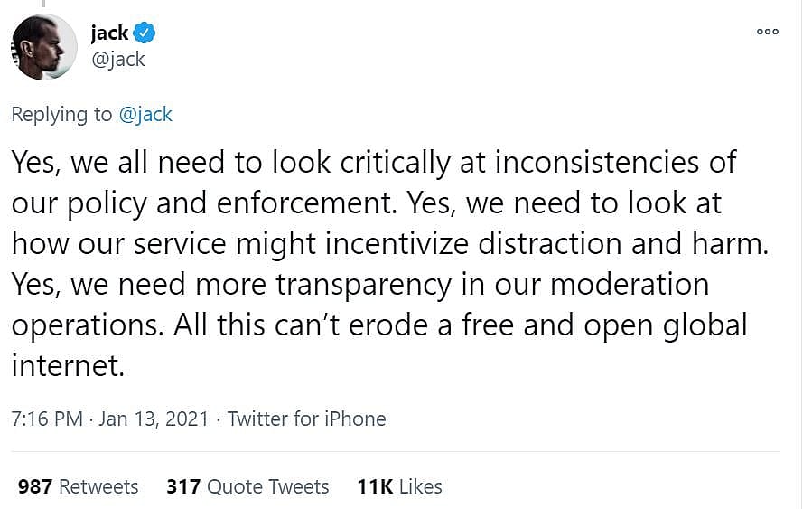Image resolution: width=812 pixels, height=509 pixels.
Task: View the 987 Retweets list
Action: tap(78, 486)
